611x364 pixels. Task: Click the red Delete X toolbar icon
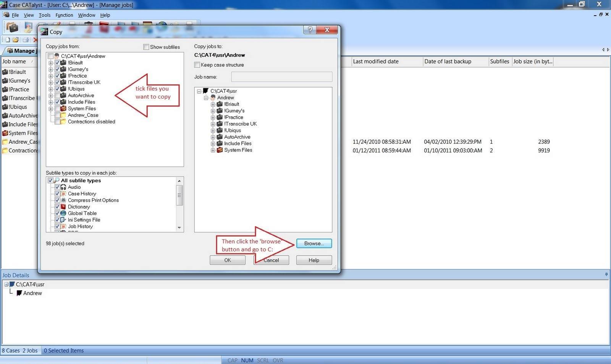[x=35, y=40]
